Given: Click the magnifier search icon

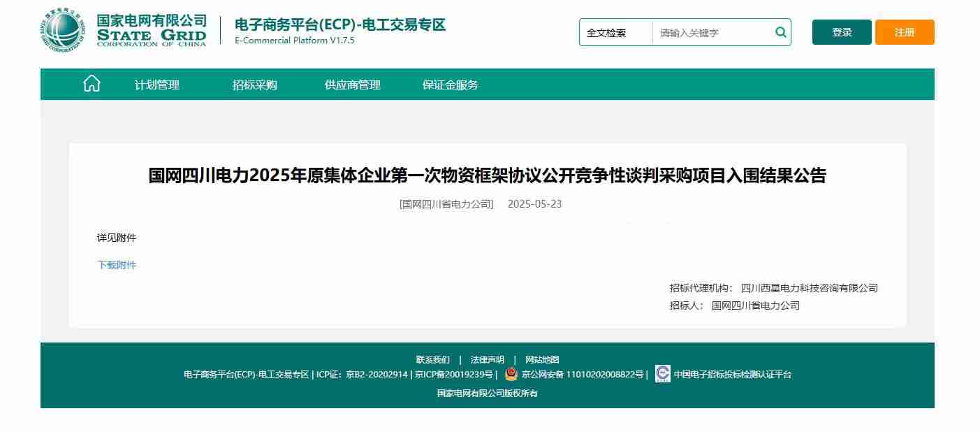Looking at the screenshot, I should tap(780, 32).
